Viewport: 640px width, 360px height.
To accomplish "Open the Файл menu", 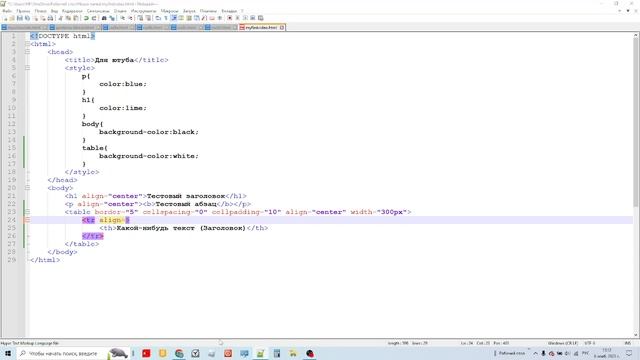I will tap(7, 11).
